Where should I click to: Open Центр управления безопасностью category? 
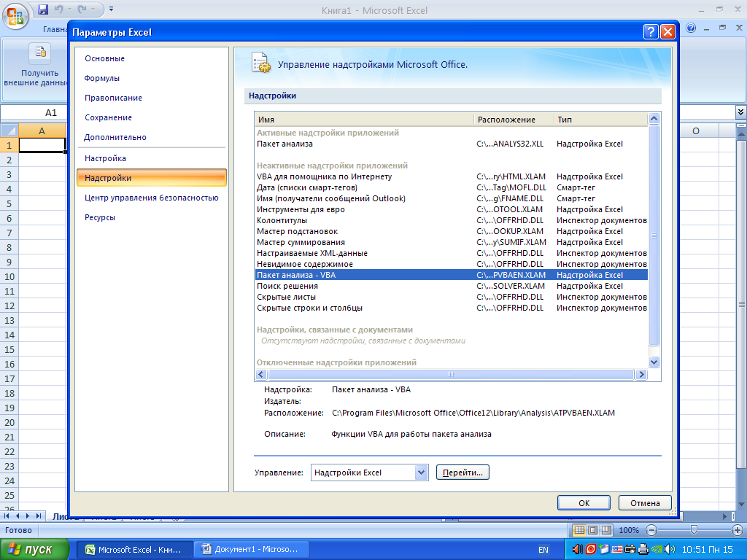tap(152, 198)
